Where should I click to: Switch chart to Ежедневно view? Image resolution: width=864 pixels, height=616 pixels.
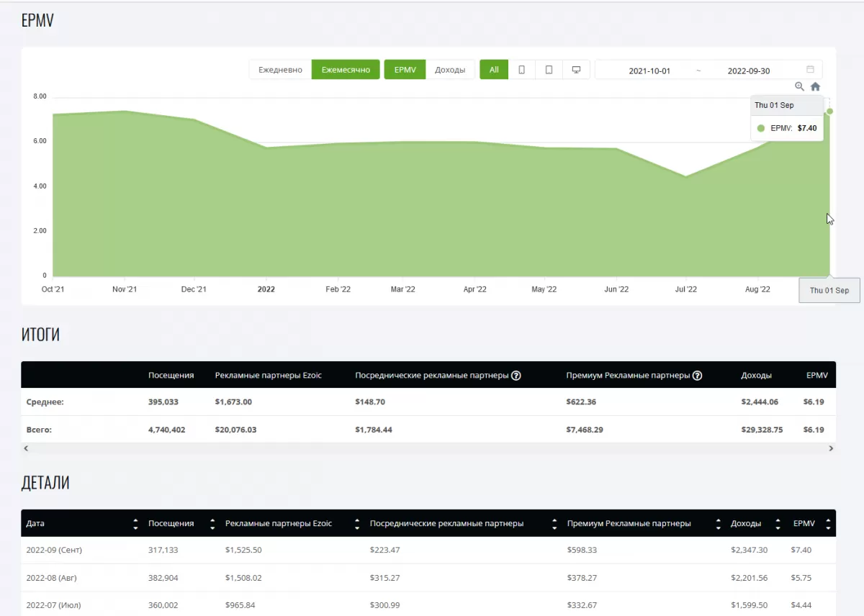[280, 70]
